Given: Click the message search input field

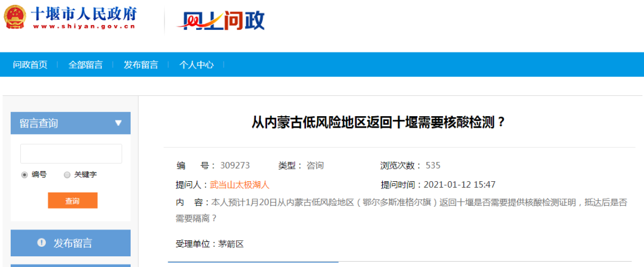Looking at the screenshot, I should coord(71,154).
